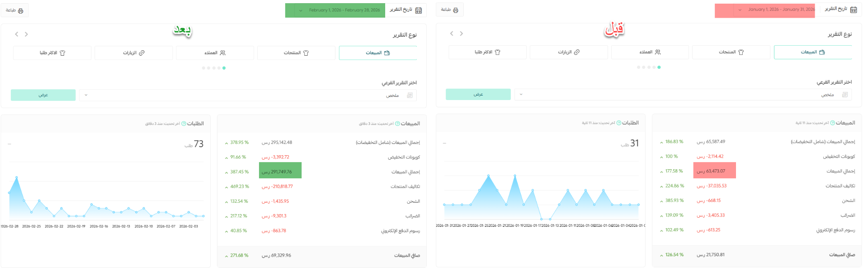Click the up-trend arrow beside 186.83 %

pos(661,142)
